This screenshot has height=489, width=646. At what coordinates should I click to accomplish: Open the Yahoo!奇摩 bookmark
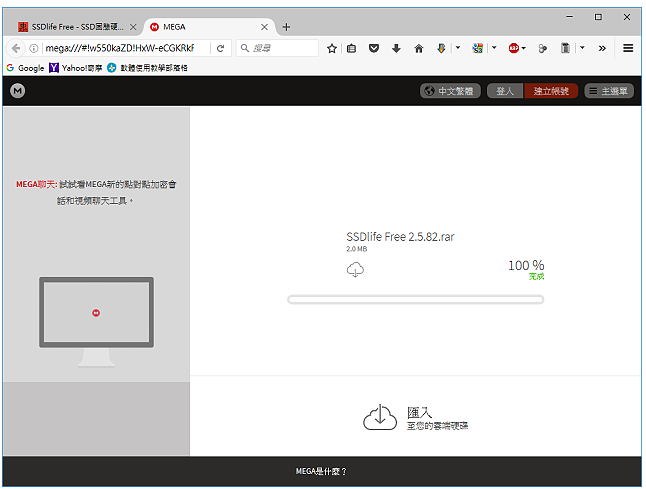pos(76,68)
